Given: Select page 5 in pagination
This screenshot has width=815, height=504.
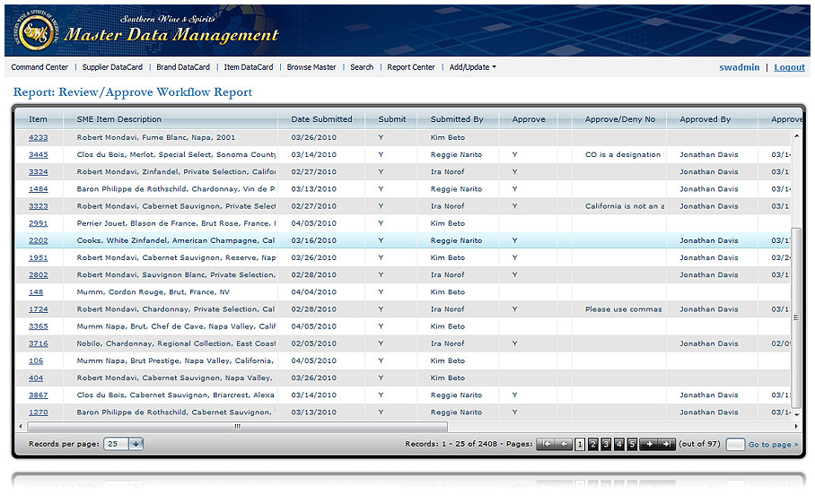Looking at the screenshot, I should [x=632, y=444].
